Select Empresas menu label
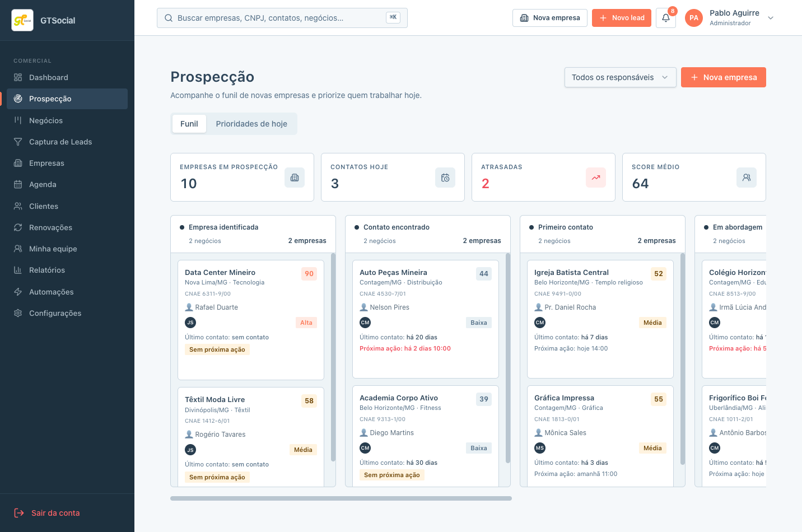The width and height of the screenshot is (802, 532). click(46, 163)
